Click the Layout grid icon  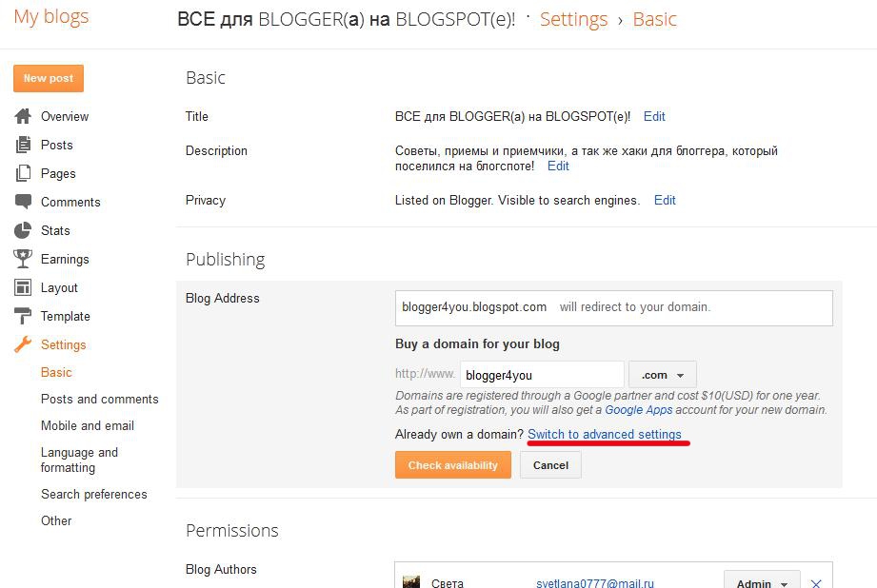[23, 287]
